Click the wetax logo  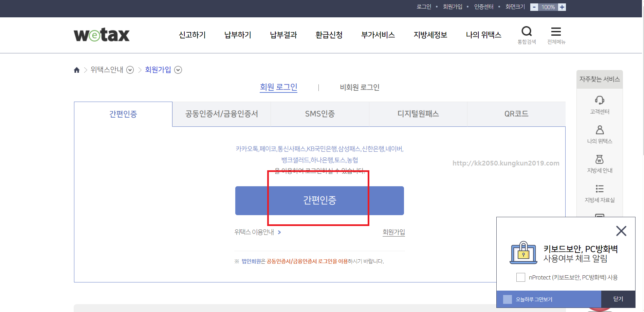(101, 34)
